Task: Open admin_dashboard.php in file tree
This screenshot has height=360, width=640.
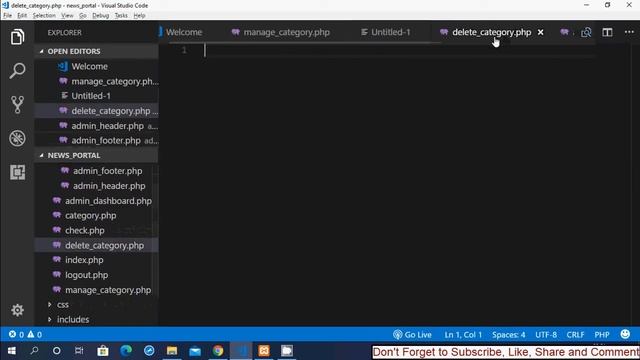Action: 108,201
